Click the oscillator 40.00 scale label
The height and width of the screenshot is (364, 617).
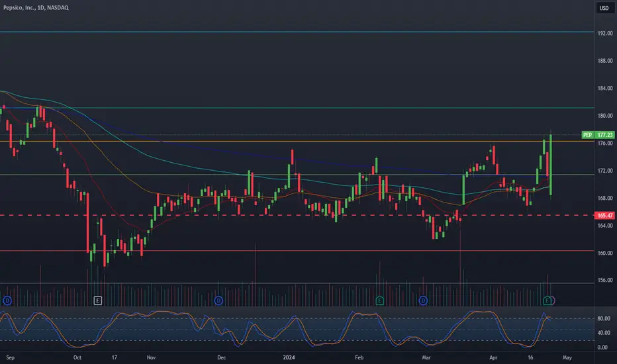pyautogui.click(x=604, y=333)
